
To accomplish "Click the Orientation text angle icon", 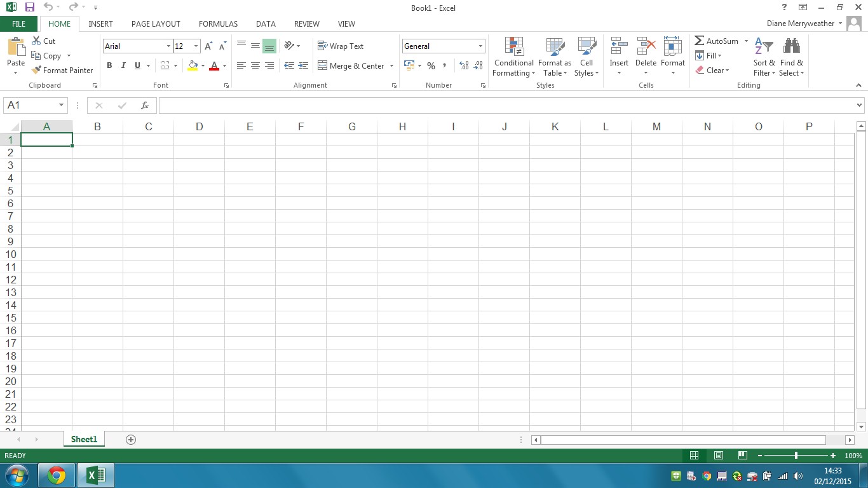I will (289, 46).
